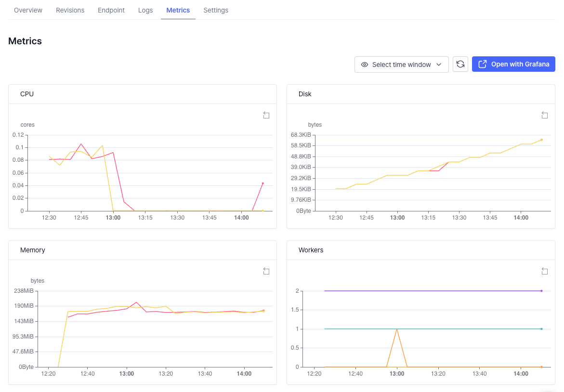564x392 pixels.
Task: Click the Workers panel title
Action: pyautogui.click(x=311, y=250)
